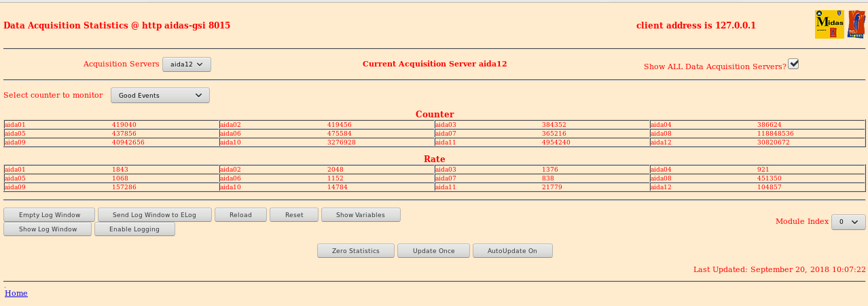868x306 pixels.
Task: Select Counter value 40942656 for aida09
Action: [128, 142]
